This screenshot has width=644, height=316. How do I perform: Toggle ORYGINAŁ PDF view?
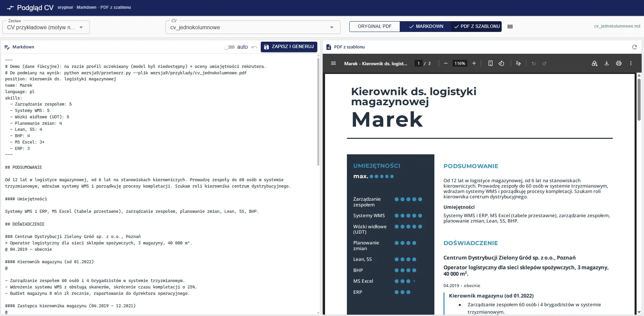click(374, 27)
